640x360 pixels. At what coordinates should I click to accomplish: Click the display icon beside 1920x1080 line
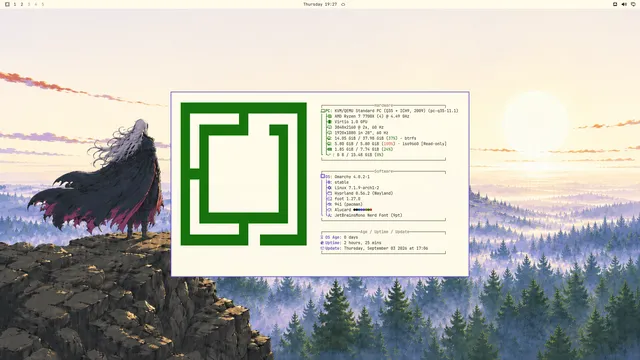(329, 133)
